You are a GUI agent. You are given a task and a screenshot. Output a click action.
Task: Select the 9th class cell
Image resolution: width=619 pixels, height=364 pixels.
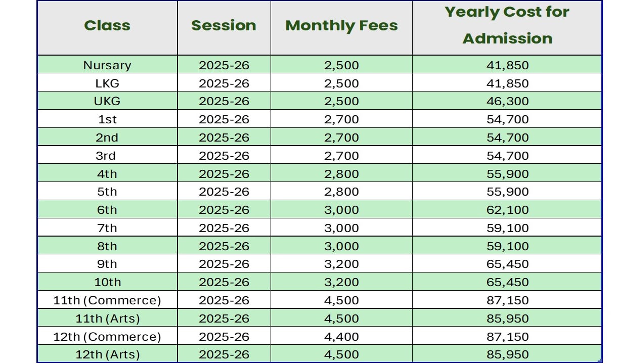[x=107, y=264]
